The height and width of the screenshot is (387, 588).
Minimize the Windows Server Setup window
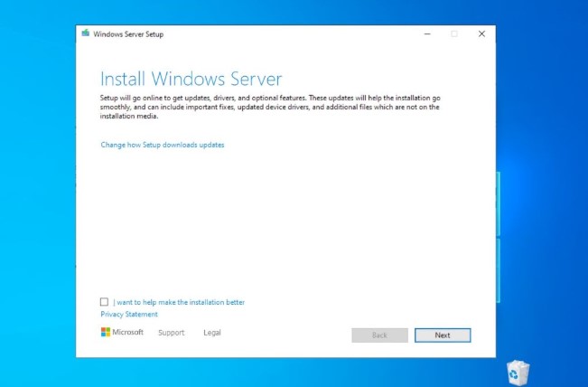(427, 33)
